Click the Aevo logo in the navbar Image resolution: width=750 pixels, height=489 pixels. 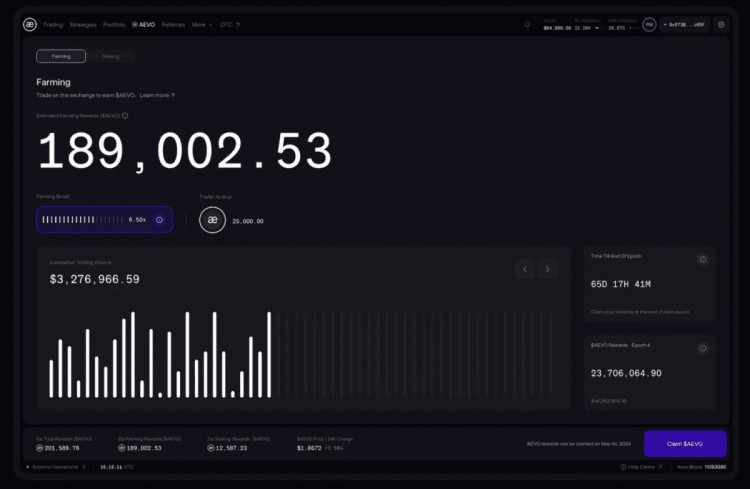click(x=30, y=24)
